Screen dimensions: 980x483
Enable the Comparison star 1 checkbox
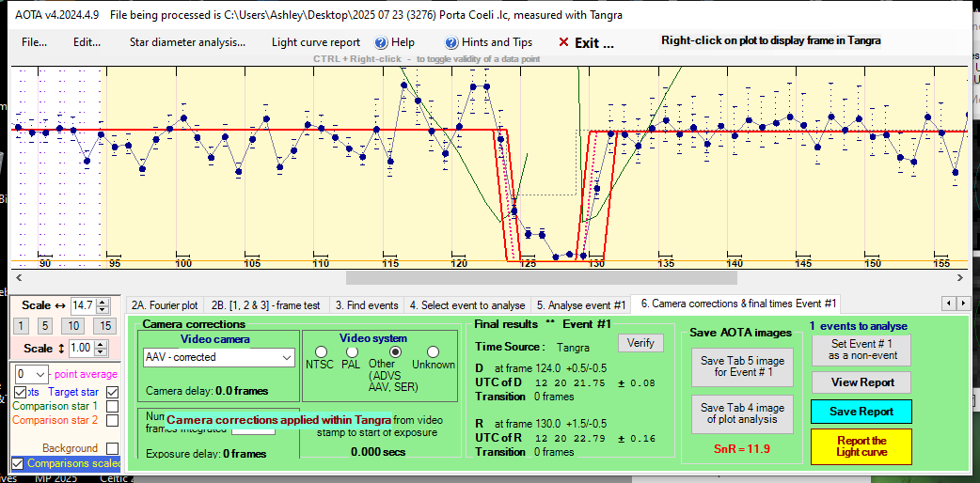[113, 406]
